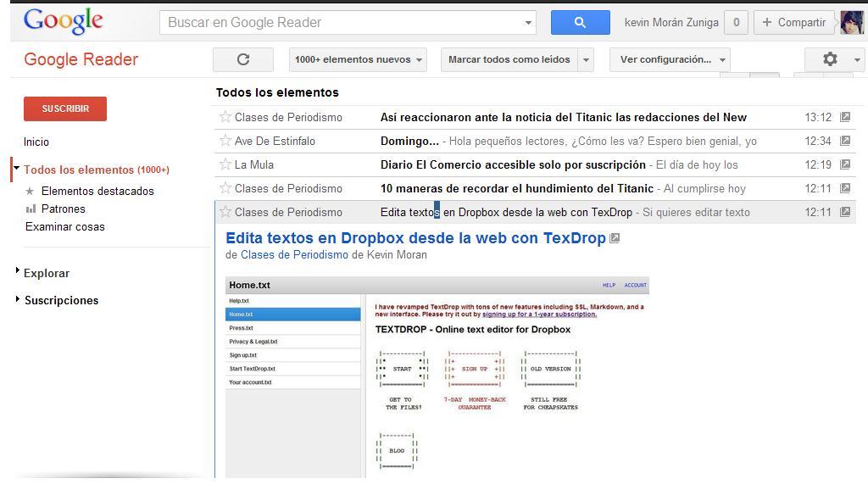
Task: Open the Clases de Periodismo source link
Action: 294,254
